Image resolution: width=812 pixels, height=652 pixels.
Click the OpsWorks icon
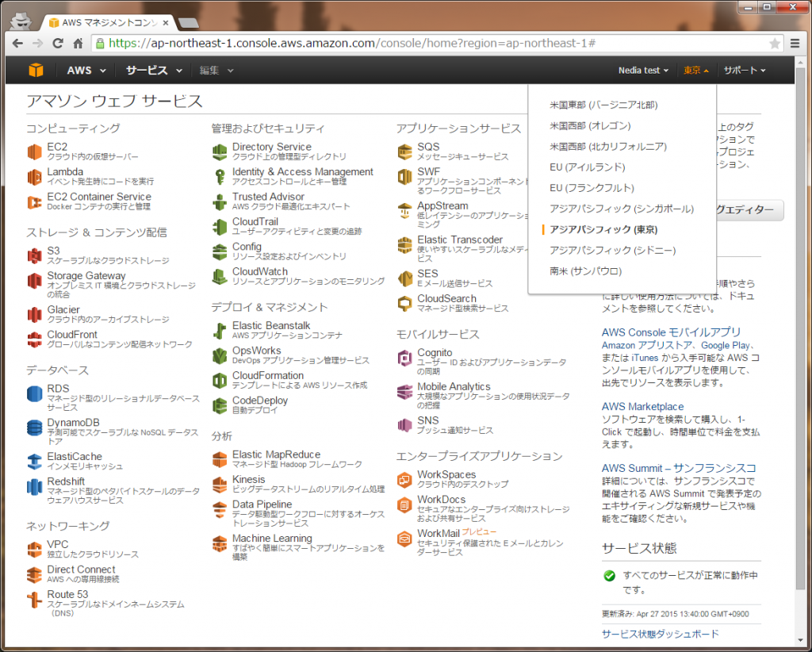click(220, 356)
